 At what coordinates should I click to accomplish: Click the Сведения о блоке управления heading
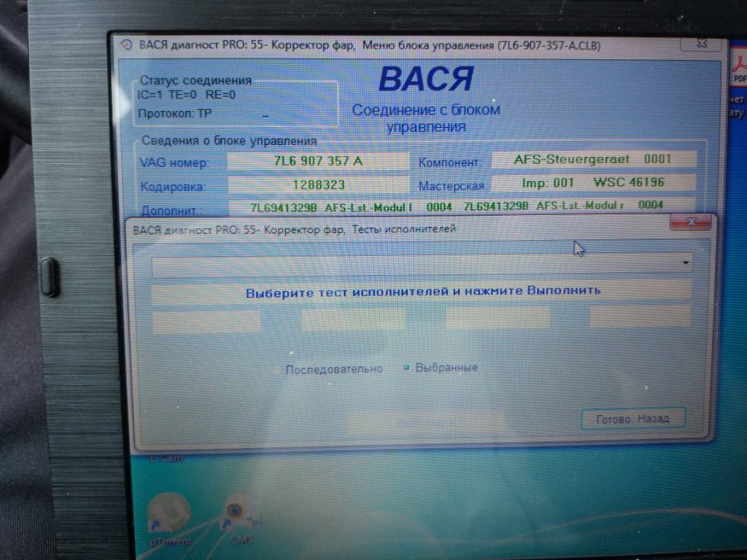tap(229, 141)
